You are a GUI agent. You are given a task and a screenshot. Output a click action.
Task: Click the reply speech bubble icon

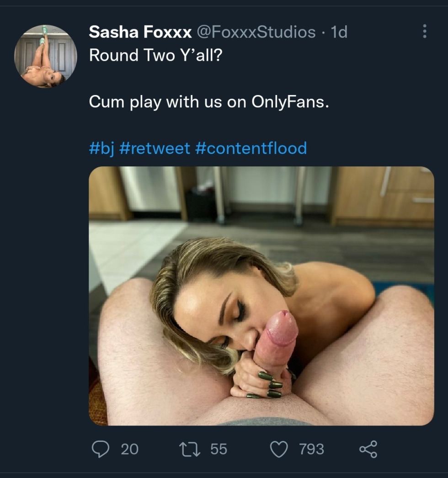tap(99, 449)
